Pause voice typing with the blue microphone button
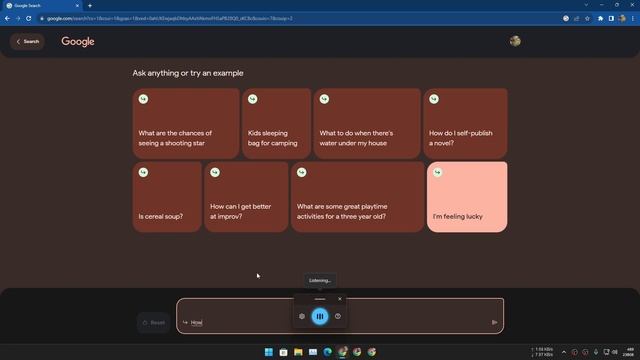Screen dimensions: 640x360 pyautogui.click(x=320, y=316)
